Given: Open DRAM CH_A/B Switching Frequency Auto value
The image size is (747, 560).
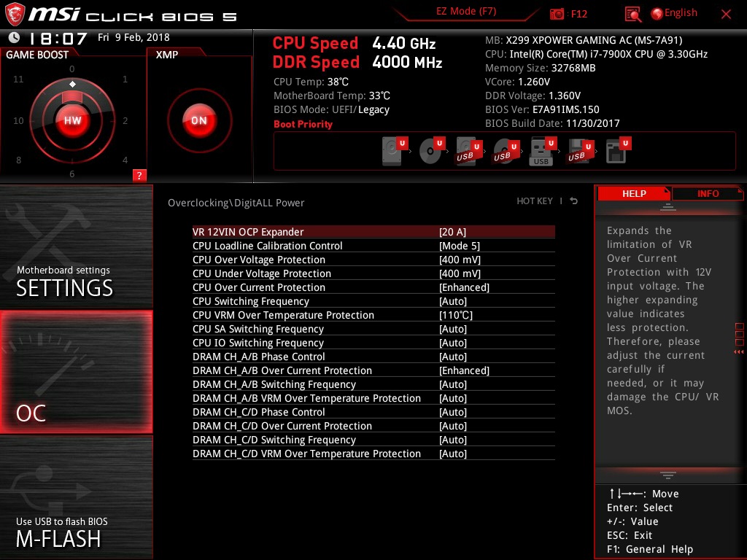Looking at the screenshot, I should coord(453,384).
